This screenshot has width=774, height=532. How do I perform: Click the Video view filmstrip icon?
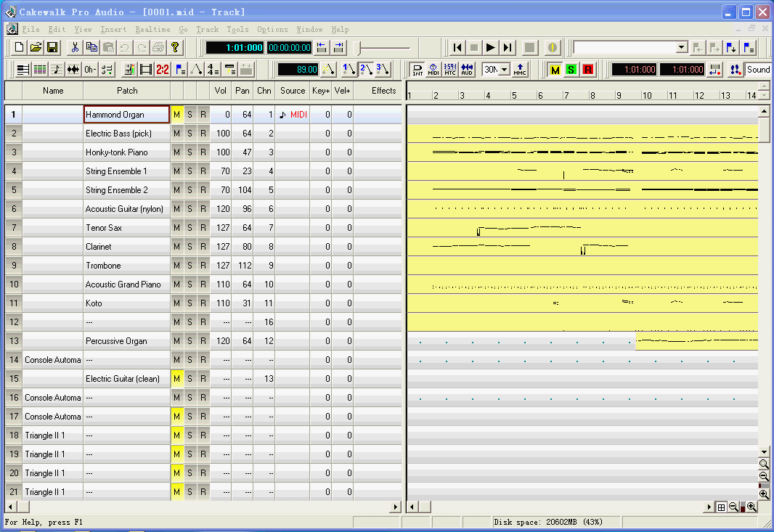pos(145,70)
